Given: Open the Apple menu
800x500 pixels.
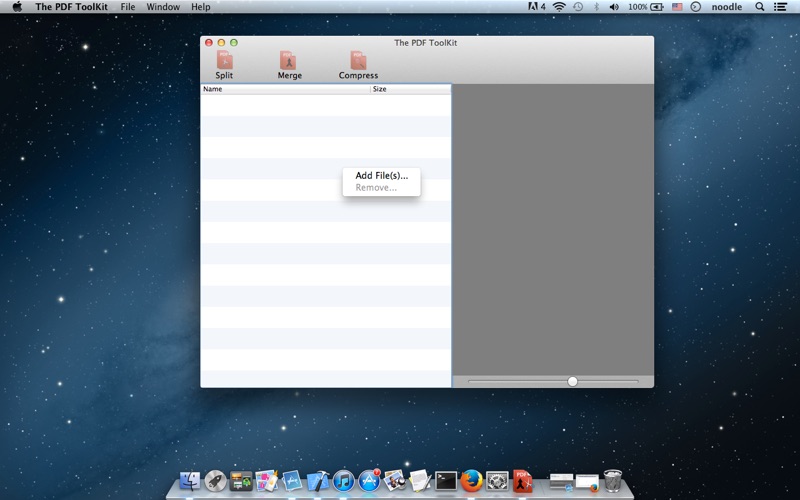Looking at the screenshot, I should 17,7.
